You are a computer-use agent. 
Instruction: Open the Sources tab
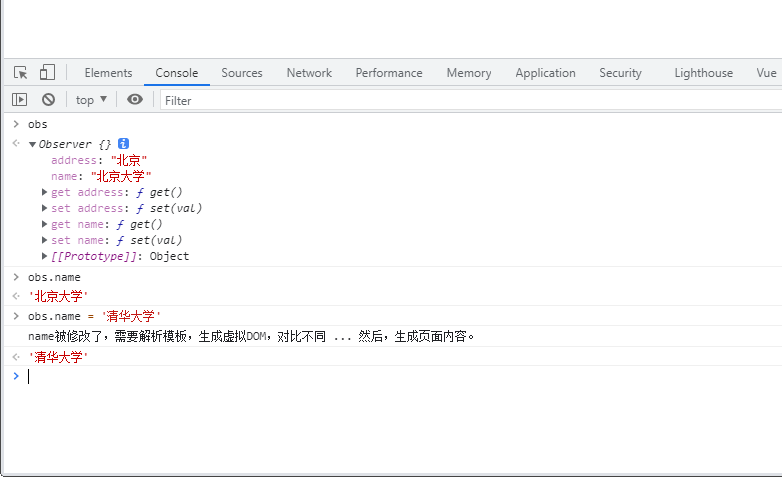[242, 73]
